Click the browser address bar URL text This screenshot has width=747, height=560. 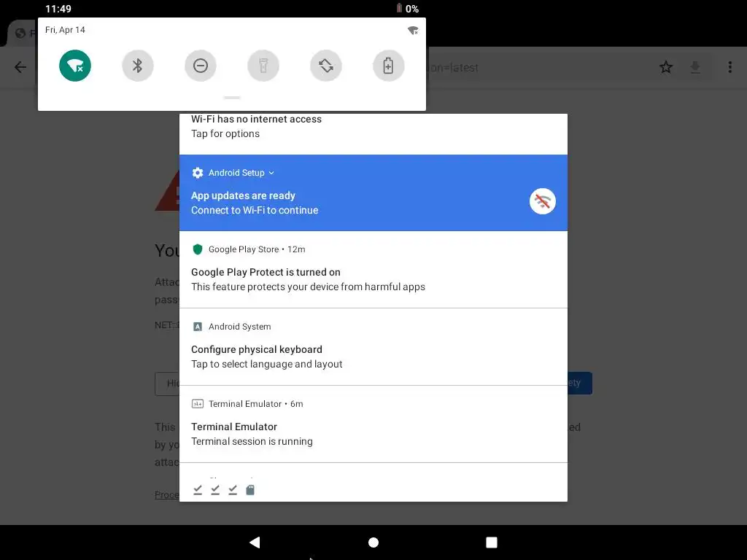tap(452, 68)
